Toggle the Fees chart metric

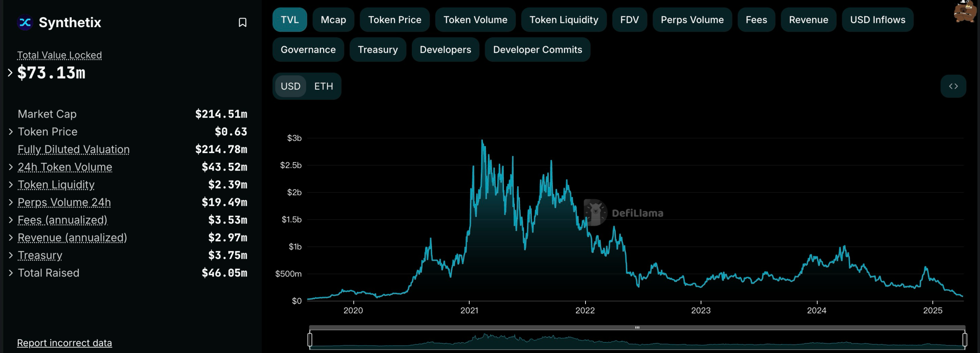tap(756, 20)
